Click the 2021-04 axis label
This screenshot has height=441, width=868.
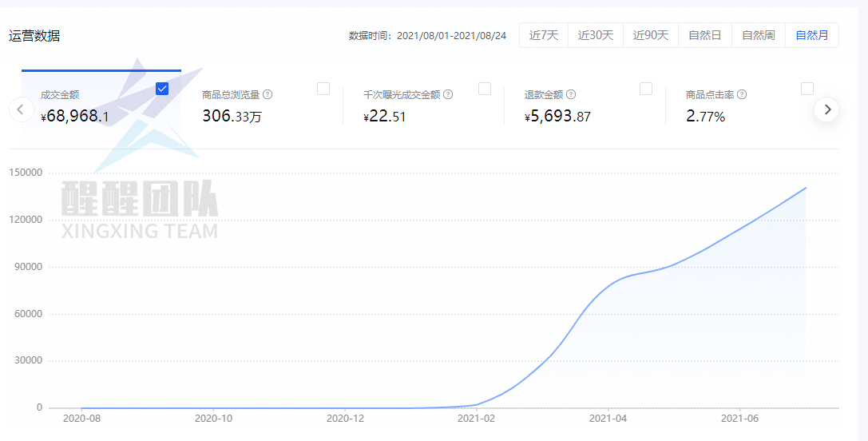608,419
